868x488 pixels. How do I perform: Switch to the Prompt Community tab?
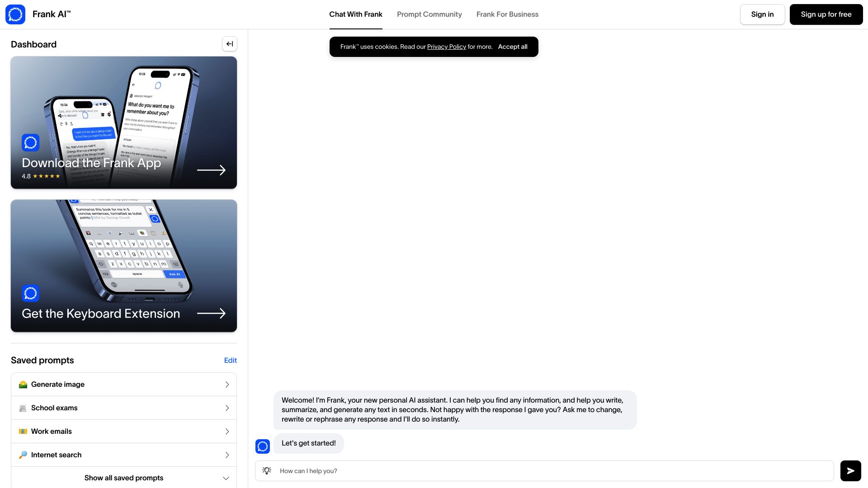(x=429, y=14)
